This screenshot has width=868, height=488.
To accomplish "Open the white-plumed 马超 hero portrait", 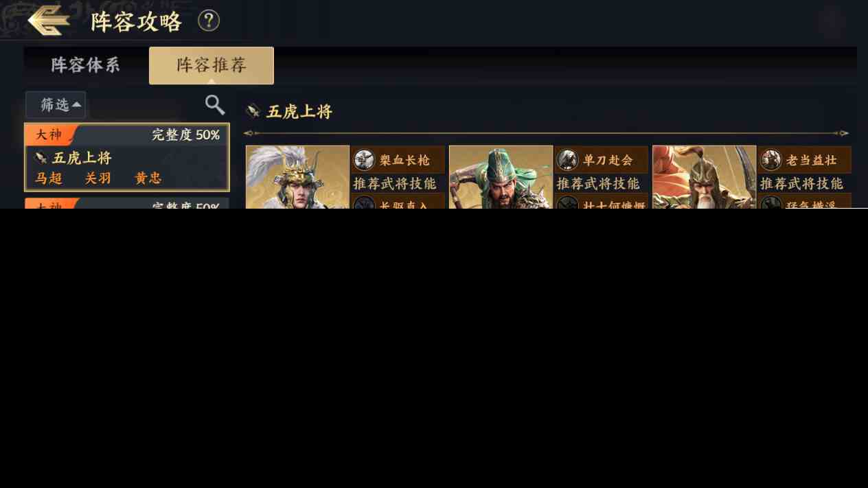I will pos(297,177).
